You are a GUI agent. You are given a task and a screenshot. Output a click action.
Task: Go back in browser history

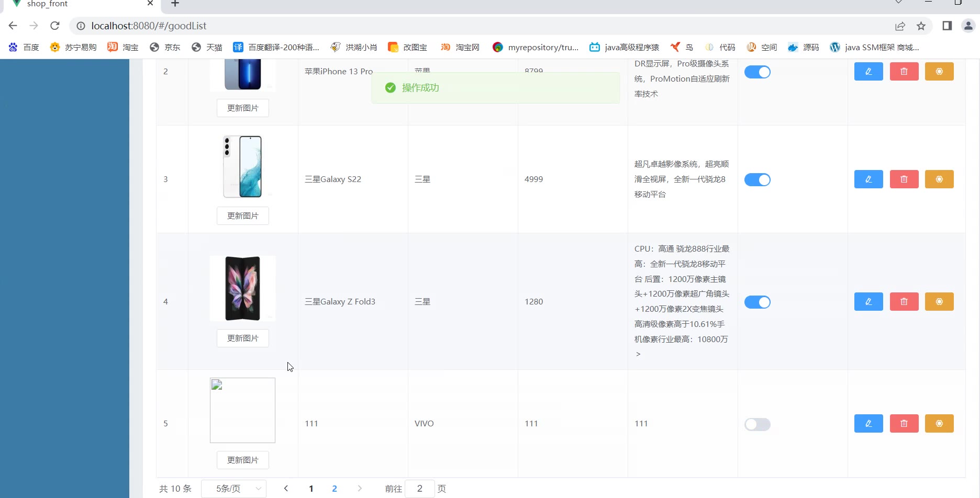13,26
